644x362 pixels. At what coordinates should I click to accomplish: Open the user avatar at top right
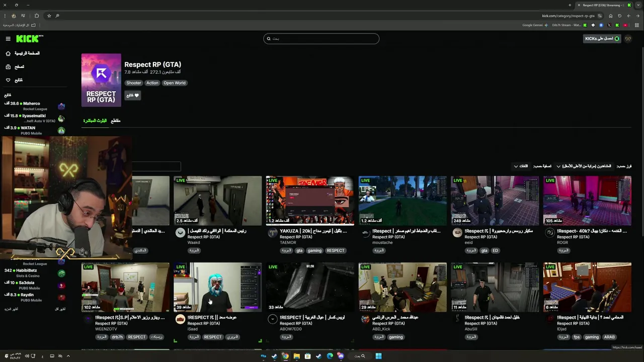[628, 39]
